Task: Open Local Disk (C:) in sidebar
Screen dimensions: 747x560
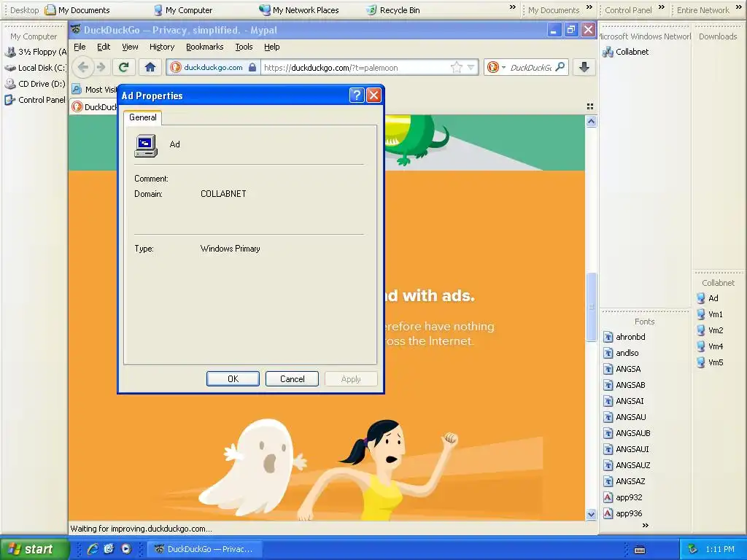Action: coord(35,68)
